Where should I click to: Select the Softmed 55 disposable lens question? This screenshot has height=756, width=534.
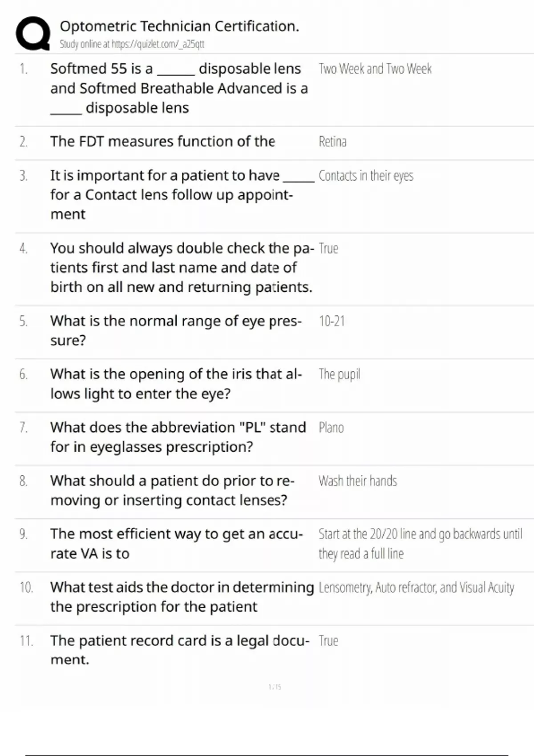coord(179,88)
